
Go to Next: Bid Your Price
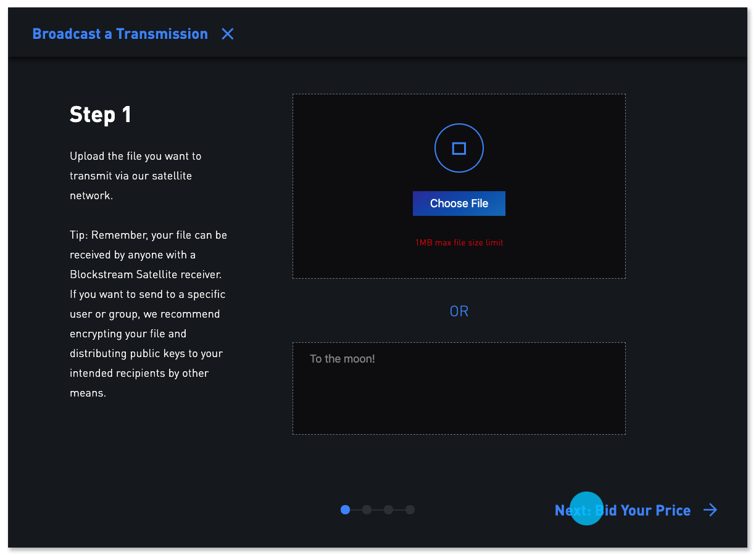click(x=622, y=510)
